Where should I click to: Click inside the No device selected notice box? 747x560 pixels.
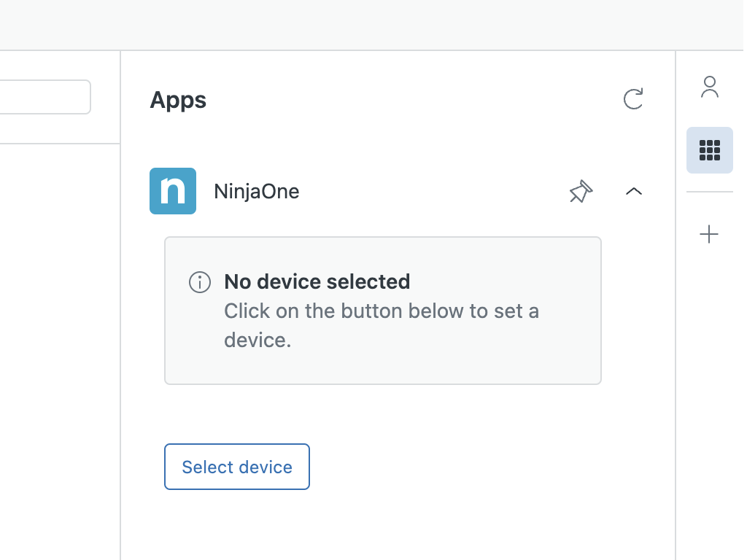pos(382,310)
